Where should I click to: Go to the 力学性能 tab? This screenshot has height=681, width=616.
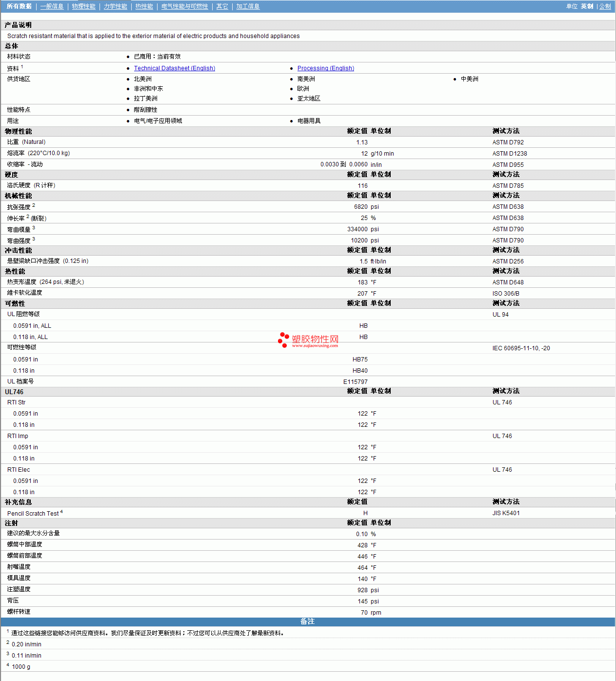(116, 6)
